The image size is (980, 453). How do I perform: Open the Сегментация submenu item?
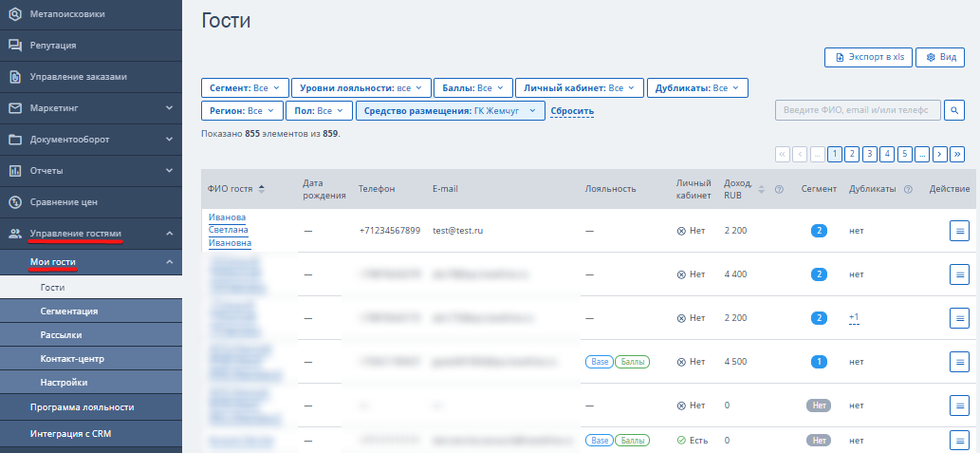click(91, 311)
